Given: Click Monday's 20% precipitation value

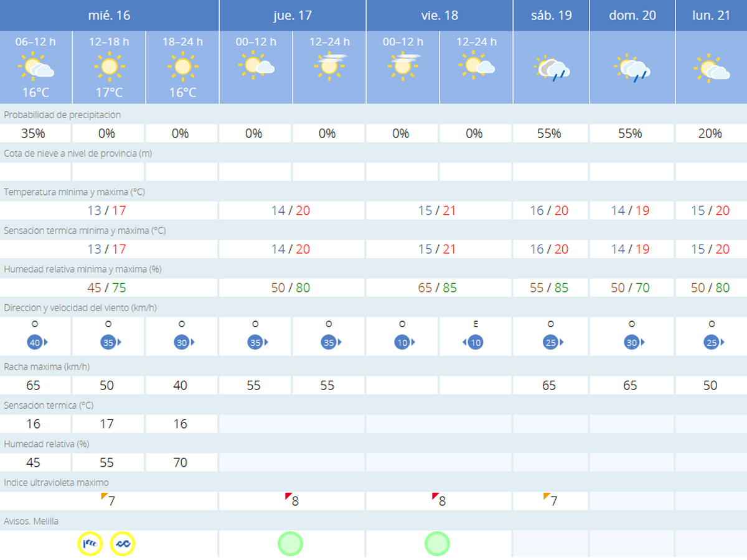Looking at the screenshot, I should pos(710,133).
